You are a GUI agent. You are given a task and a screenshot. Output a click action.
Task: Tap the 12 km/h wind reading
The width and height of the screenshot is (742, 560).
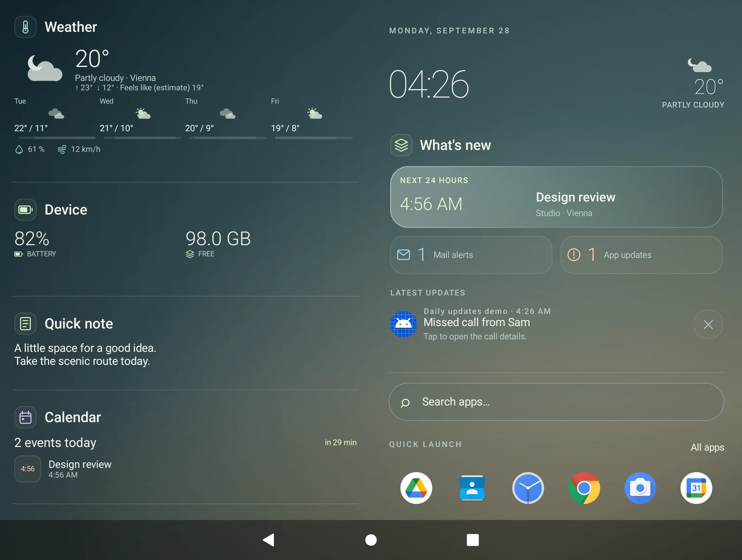pyautogui.click(x=79, y=149)
